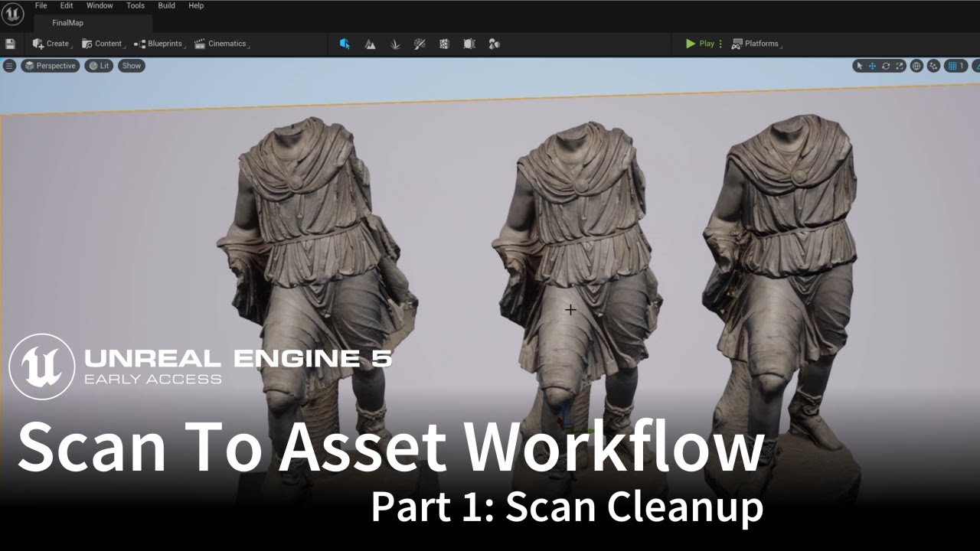Toggle grid snapping icon
The width and height of the screenshot is (980, 551).
click(x=952, y=66)
